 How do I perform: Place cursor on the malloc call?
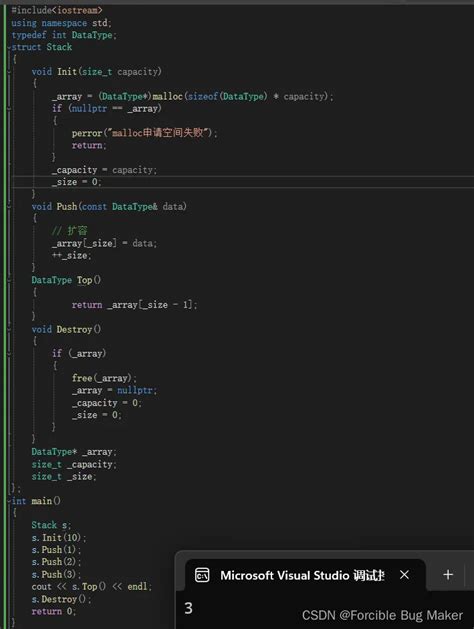[x=168, y=96]
